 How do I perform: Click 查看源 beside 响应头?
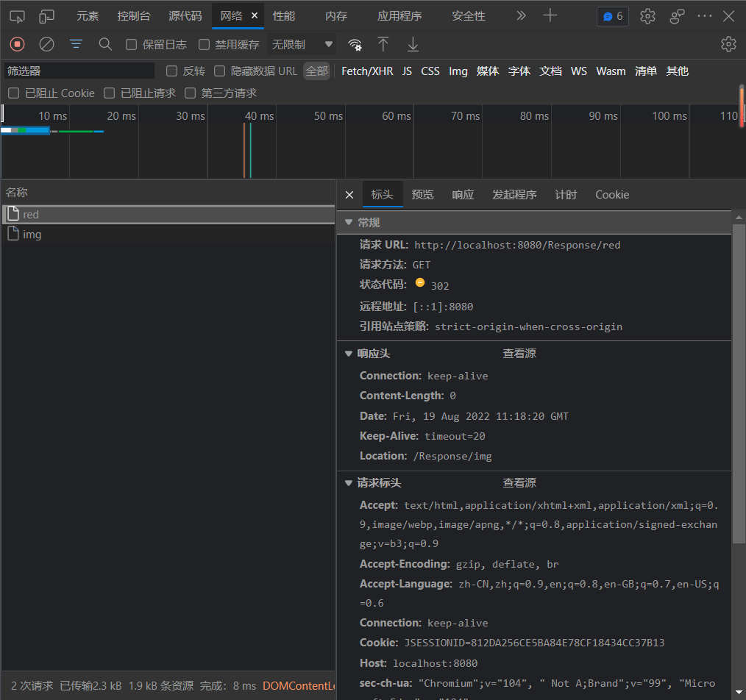[519, 354]
